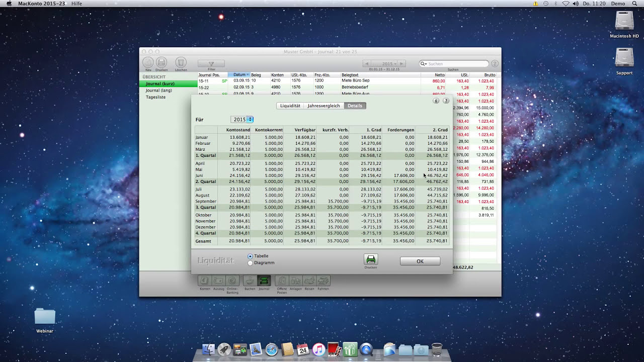Select Journal (kurz) in sidebar
Viewport: 644px width, 362px height.
point(169,84)
